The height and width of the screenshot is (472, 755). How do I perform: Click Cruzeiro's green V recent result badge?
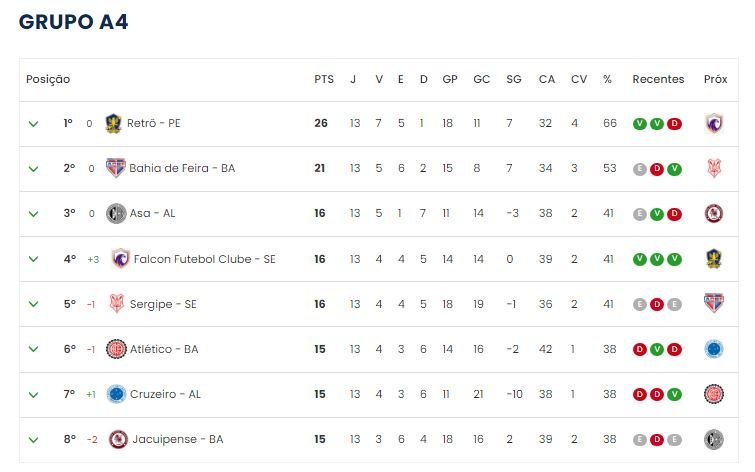[675, 394]
